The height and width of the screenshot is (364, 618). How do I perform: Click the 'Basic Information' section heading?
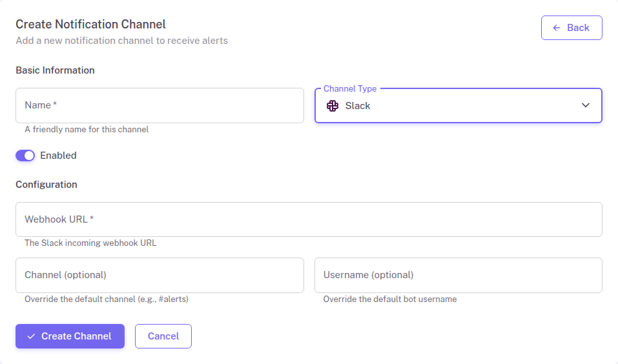(55, 70)
